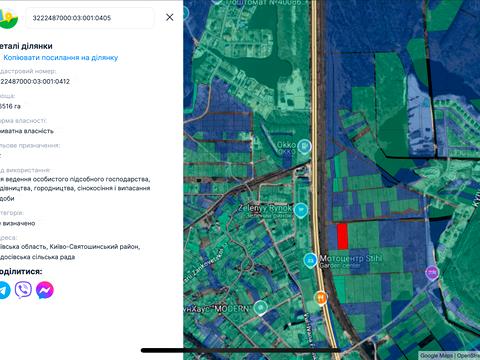Open Google Maps attribution link
The image size is (480, 360).
click(x=436, y=355)
